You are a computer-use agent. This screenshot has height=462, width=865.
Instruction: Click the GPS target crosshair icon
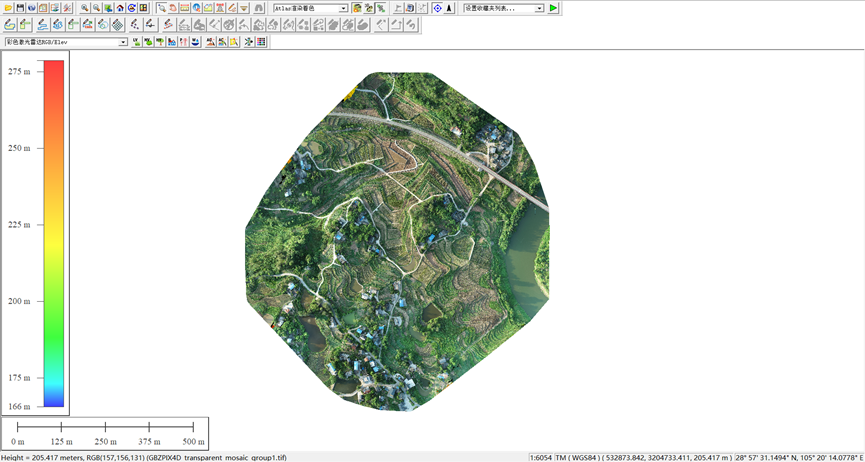[x=437, y=8]
